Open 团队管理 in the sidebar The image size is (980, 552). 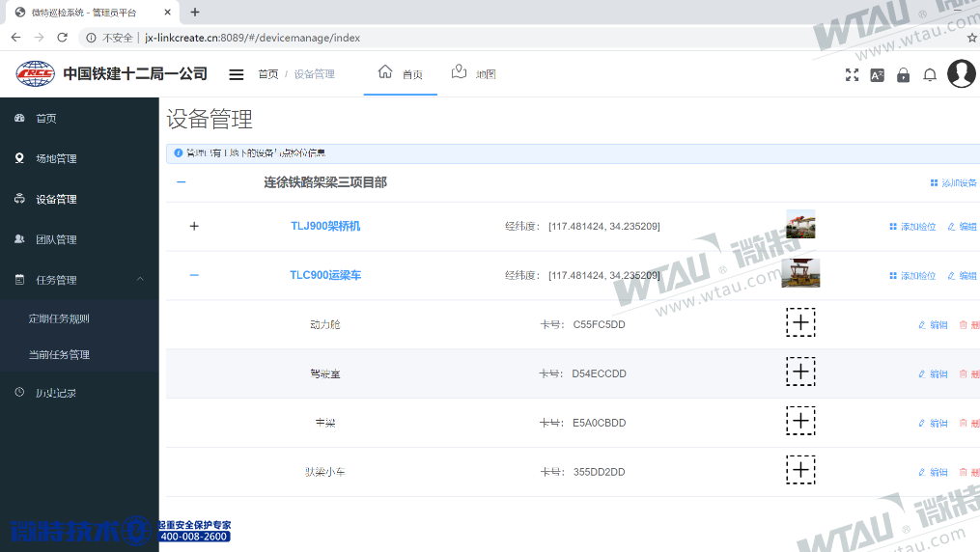click(56, 239)
